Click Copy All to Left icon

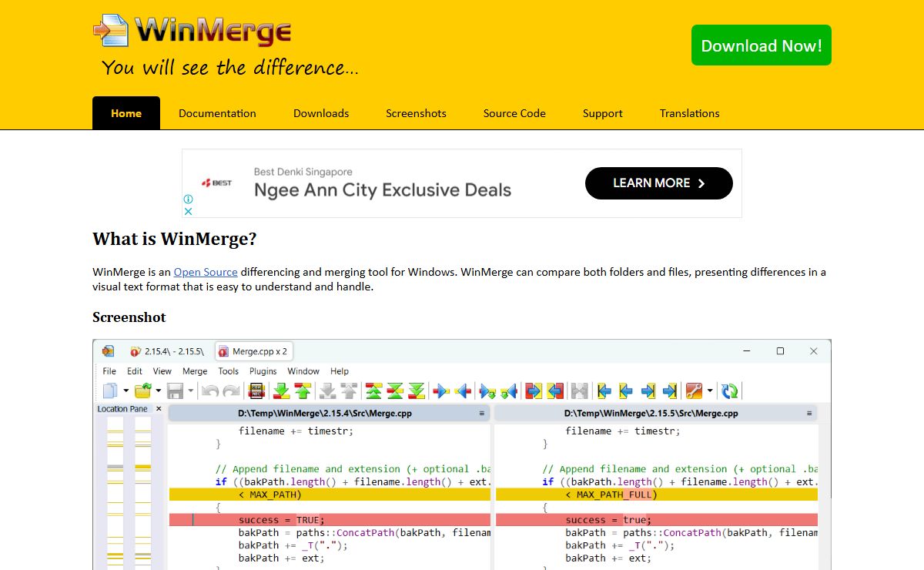coord(555,391)
